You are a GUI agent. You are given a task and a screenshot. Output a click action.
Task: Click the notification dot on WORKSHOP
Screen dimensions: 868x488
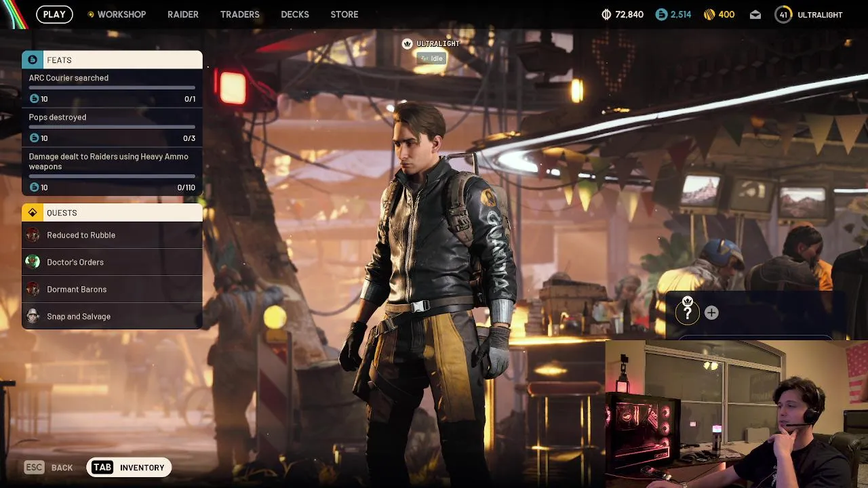coord(91,14)
